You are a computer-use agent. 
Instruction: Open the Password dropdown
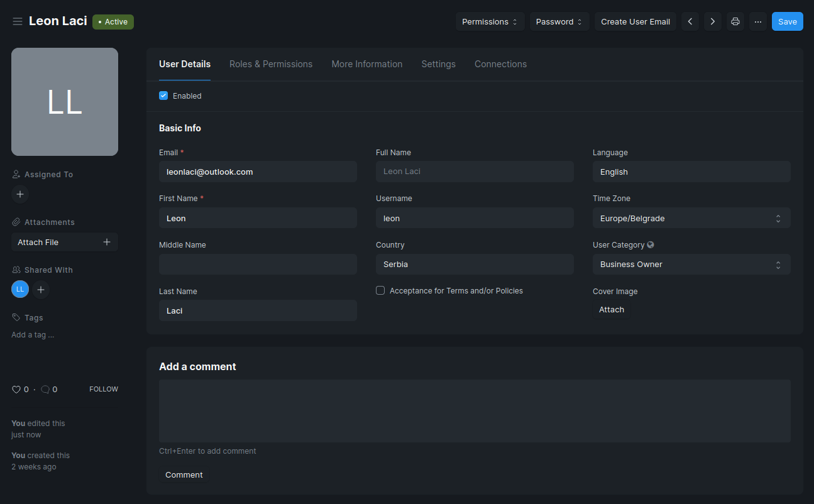559,21
